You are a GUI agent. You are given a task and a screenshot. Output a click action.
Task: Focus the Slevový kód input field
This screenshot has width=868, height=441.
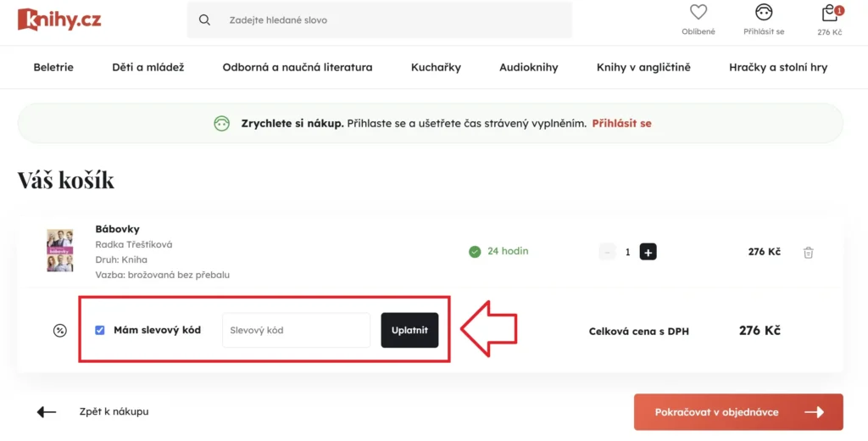[296, 330]
